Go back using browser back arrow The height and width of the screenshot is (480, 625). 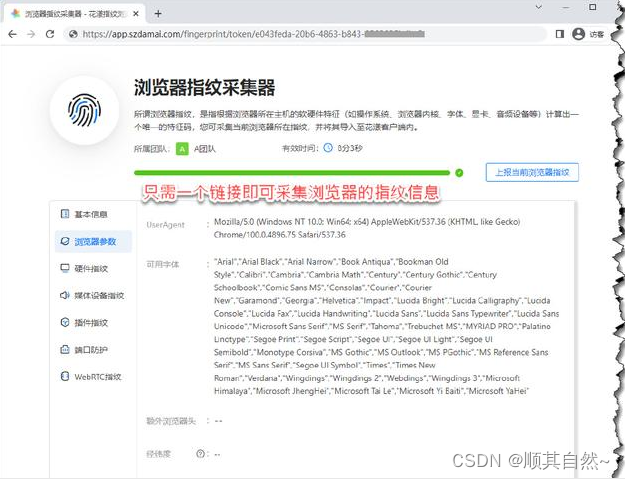(x=12, y=34)
